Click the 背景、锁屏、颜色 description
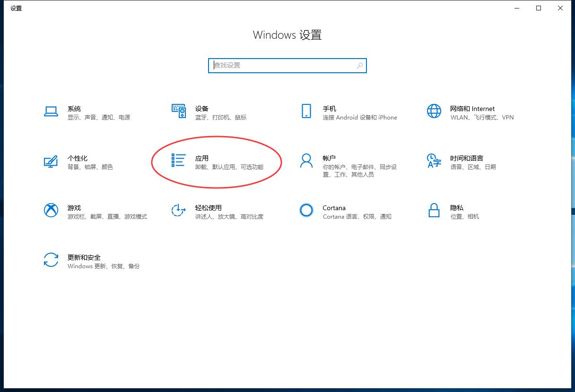The image size is (575, 392). [x=90, y=167]
